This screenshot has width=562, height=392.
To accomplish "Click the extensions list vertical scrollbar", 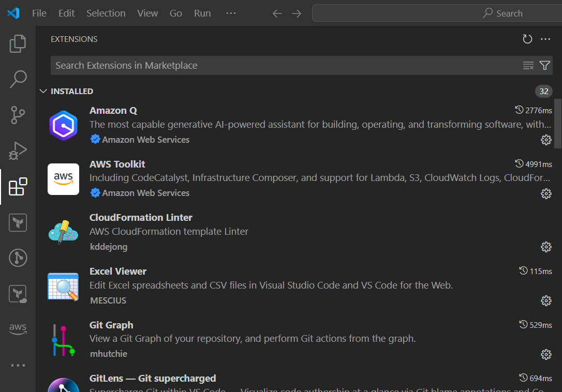I will (x=557, y=116).
